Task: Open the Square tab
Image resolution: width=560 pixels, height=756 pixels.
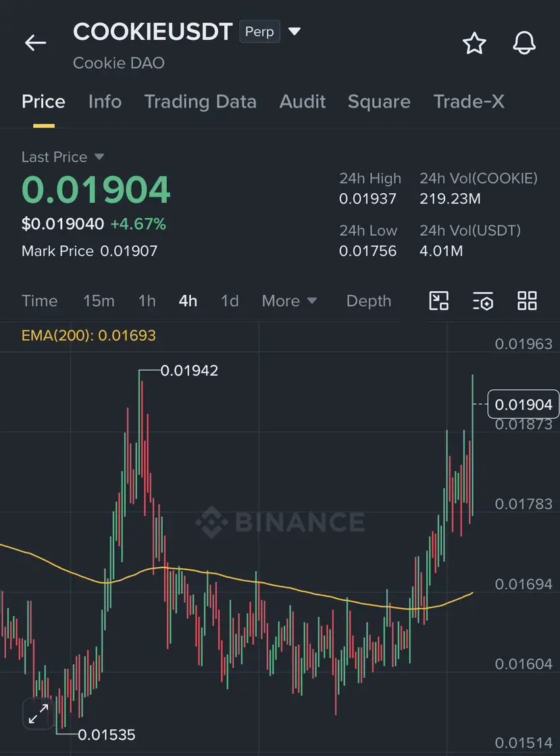Action: (379, 102)
